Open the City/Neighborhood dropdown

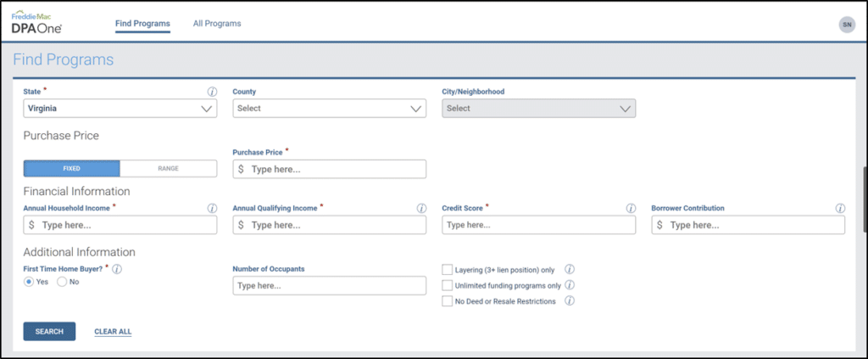tap(538, 109)
